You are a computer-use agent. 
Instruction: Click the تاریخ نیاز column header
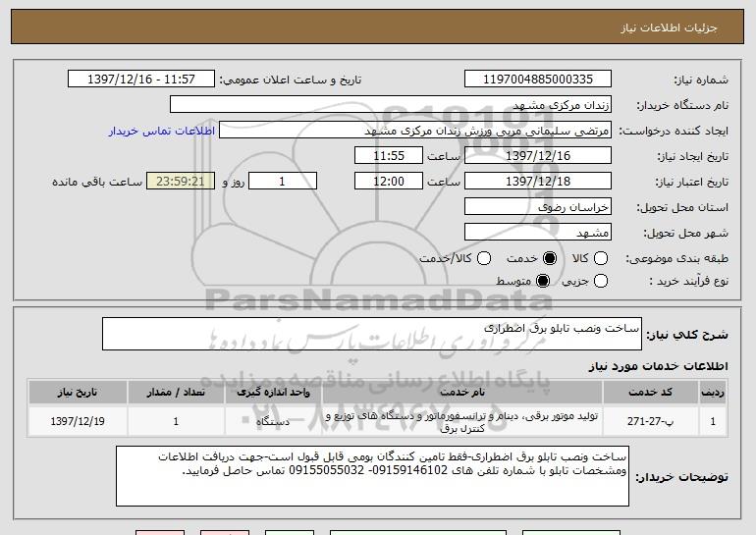click(x=78, y=393)
